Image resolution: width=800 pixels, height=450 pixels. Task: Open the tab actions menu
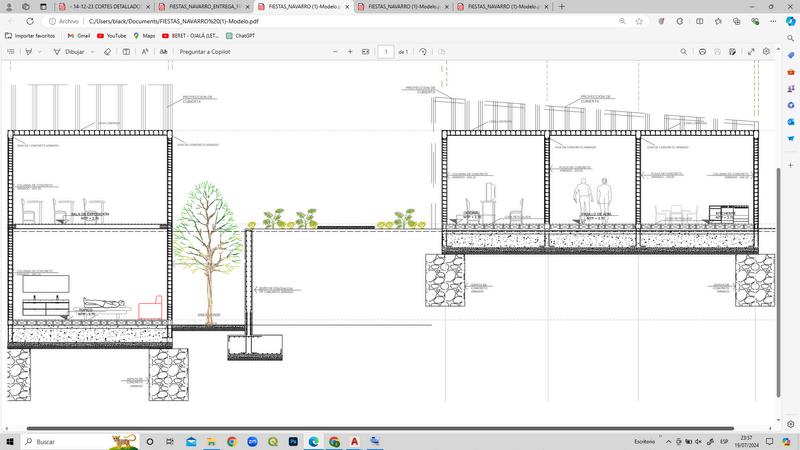pos(43,7)
